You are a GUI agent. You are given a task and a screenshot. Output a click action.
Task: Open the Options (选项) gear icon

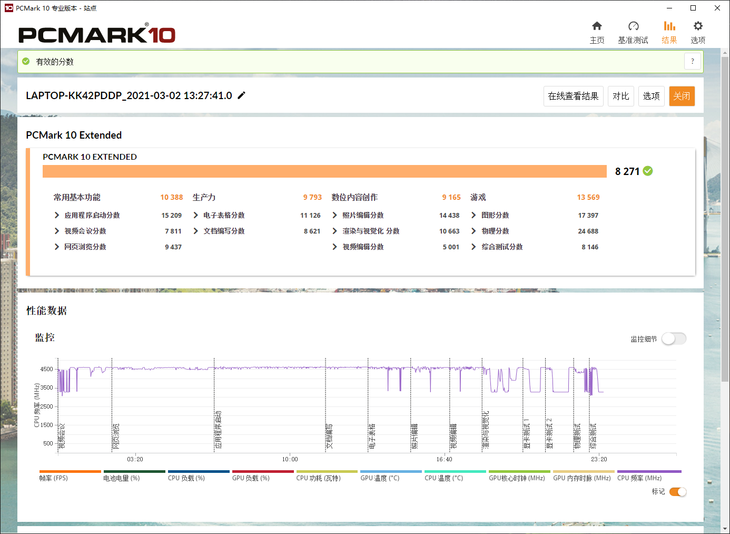(698, 27)
